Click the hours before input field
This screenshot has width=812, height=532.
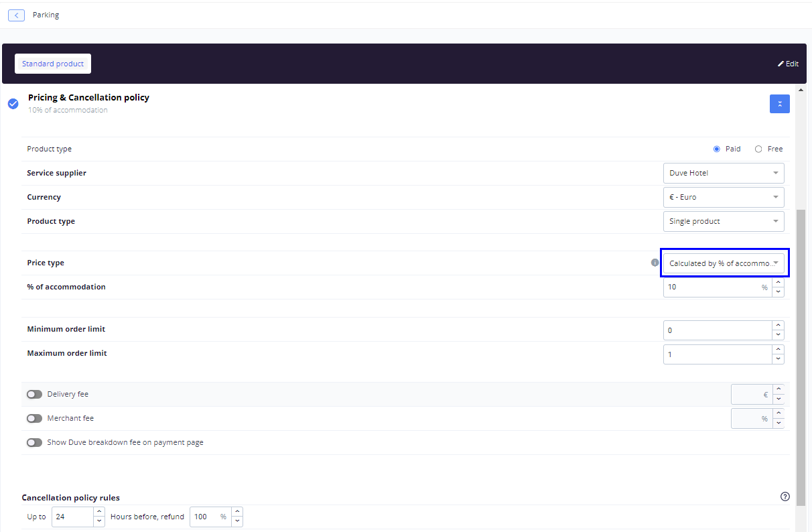(72, 517)
